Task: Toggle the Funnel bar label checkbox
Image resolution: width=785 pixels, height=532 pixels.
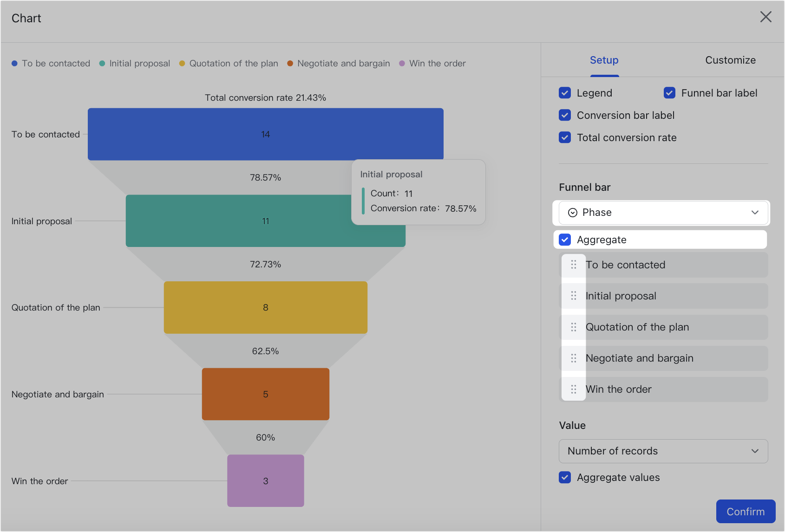Action: [x=669, y=93]
